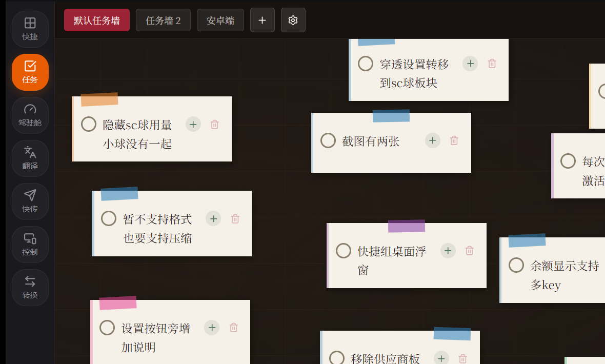The image size is (605, 364).
Task: Open task wall settings gear
Action: click(x=293, y=20)
